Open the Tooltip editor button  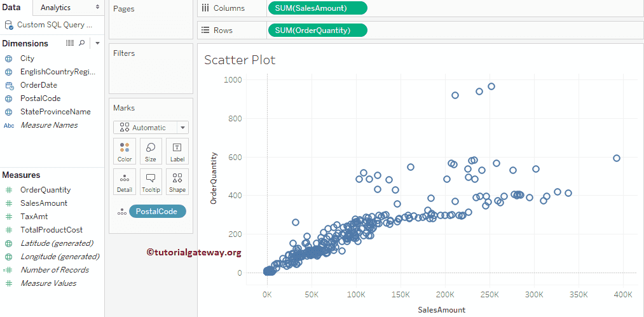coord(151,181)
